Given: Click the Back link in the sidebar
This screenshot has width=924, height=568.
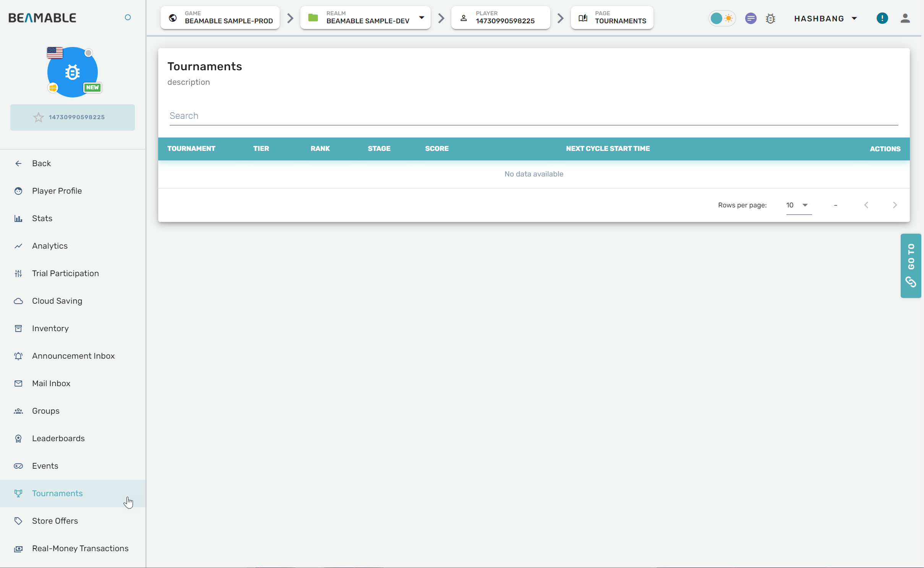Looking at the screenshot, I should coord(41,163).
